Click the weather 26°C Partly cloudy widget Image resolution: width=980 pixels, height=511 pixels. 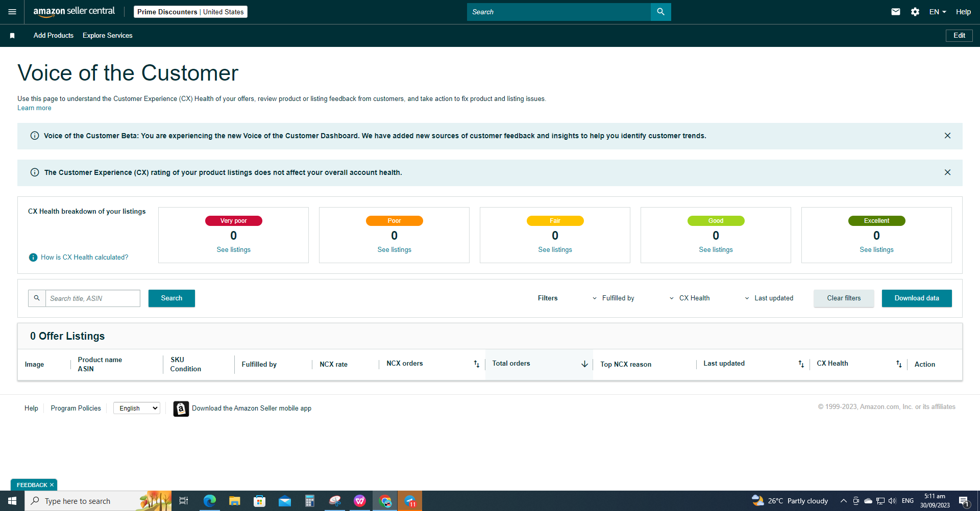click(x=790, y=501)
